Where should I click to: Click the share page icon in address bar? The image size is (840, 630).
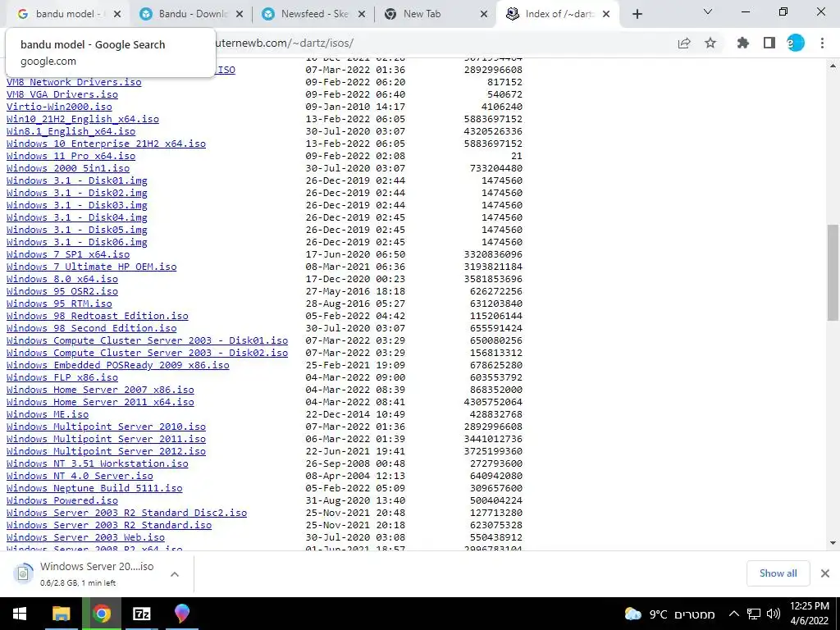pos(684,43)
